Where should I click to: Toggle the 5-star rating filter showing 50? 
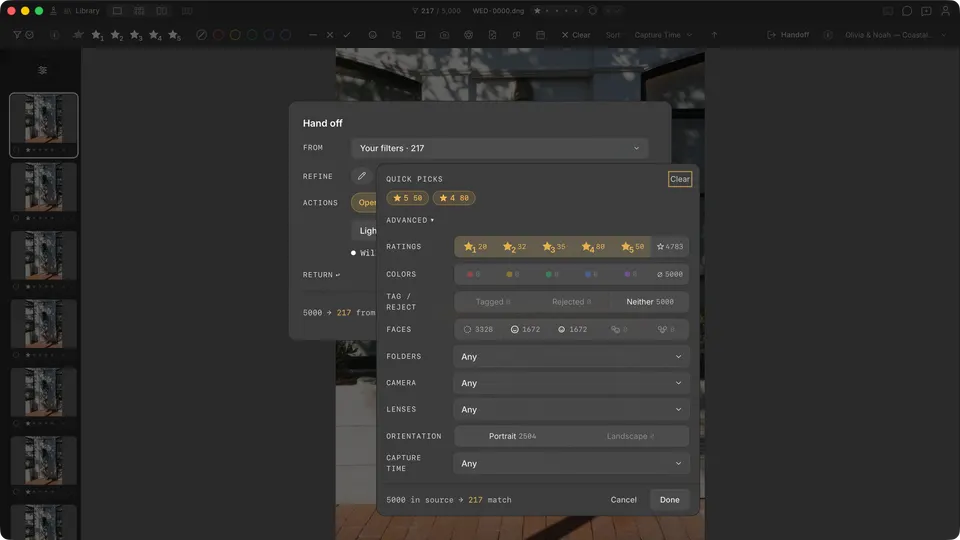point(632,247)
